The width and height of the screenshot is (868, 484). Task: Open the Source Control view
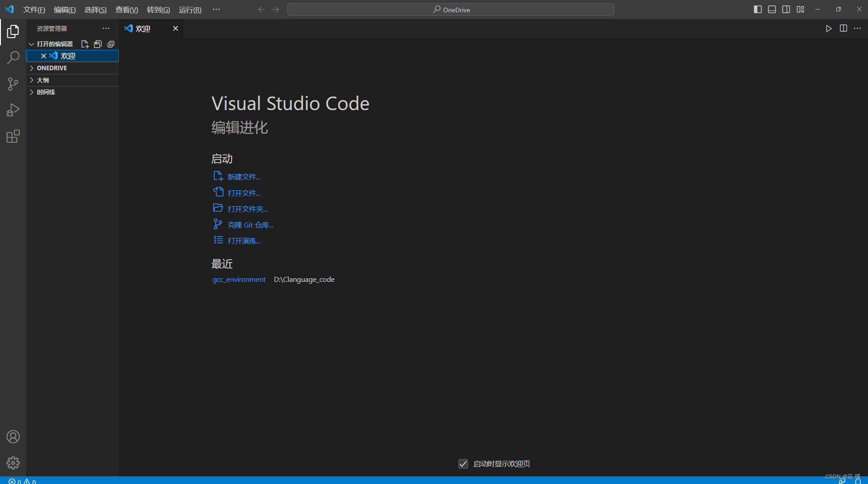pos(13,84)
